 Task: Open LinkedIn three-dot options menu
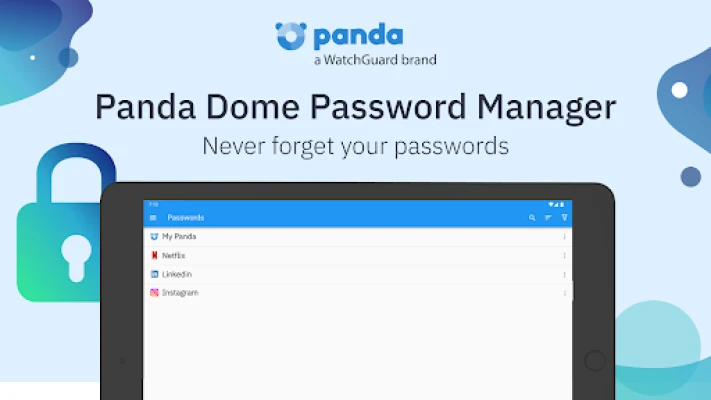pyautogui.click(x=564, y=274)
